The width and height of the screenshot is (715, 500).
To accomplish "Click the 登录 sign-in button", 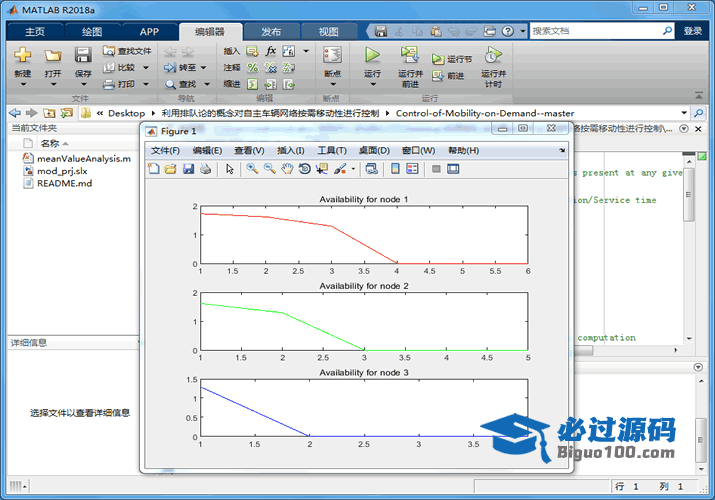I will click(x=693, y=31).
